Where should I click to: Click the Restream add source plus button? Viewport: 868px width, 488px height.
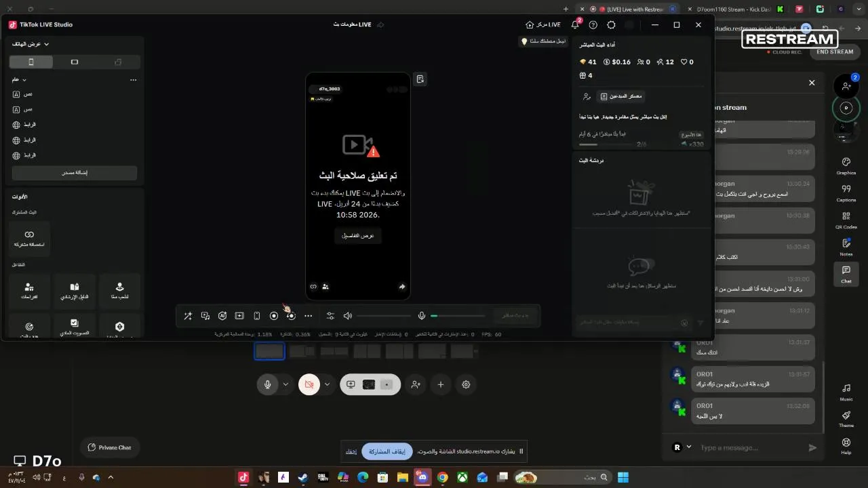(441, 384)
